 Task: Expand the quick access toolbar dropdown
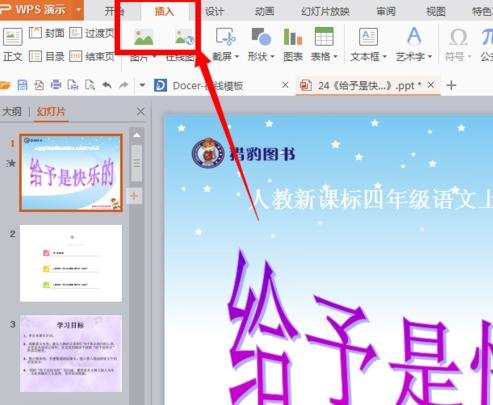142,85
